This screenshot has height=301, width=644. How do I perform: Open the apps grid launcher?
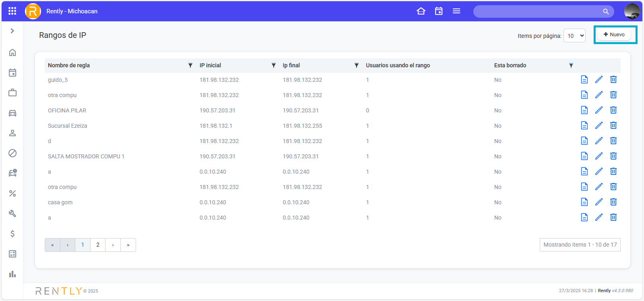pyautogui.click(x=12, y=11)
